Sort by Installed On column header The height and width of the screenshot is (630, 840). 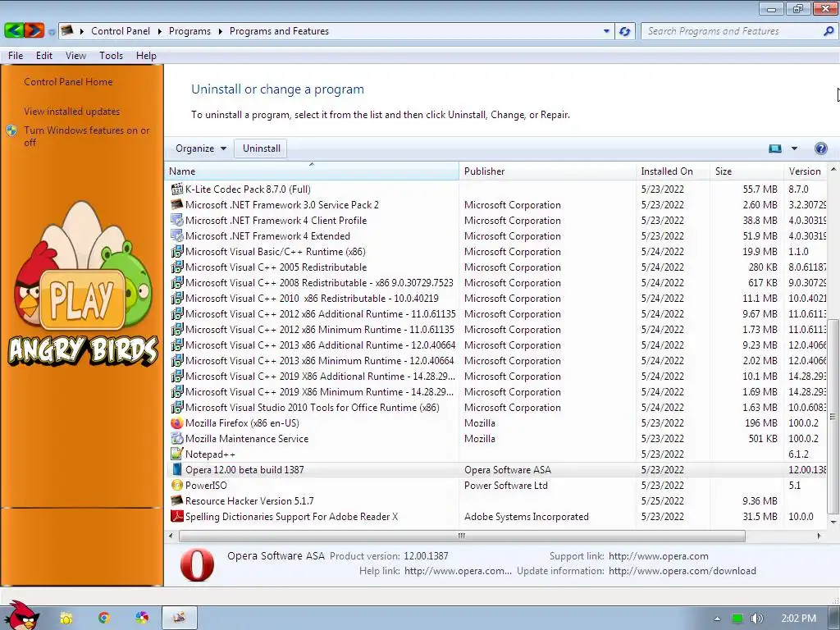(x=673, y=171)
